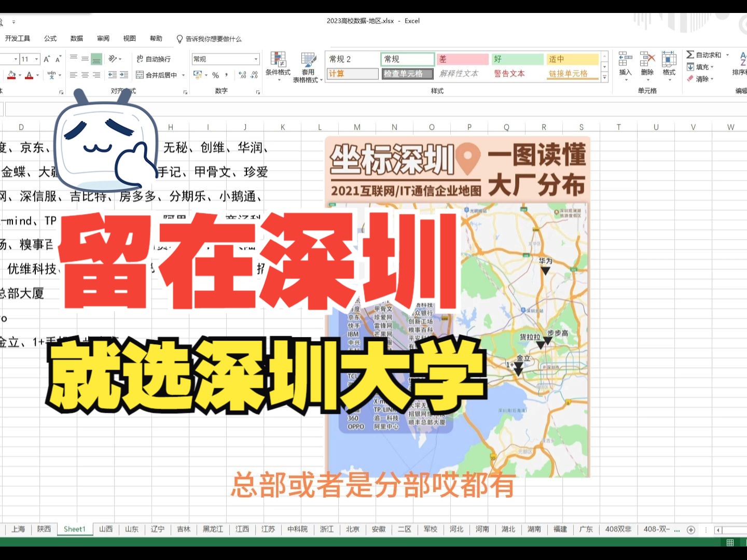Set middle vertical alignment
Image resolution: width=747 pixels, height=560 pixels.
coord(85,59)
